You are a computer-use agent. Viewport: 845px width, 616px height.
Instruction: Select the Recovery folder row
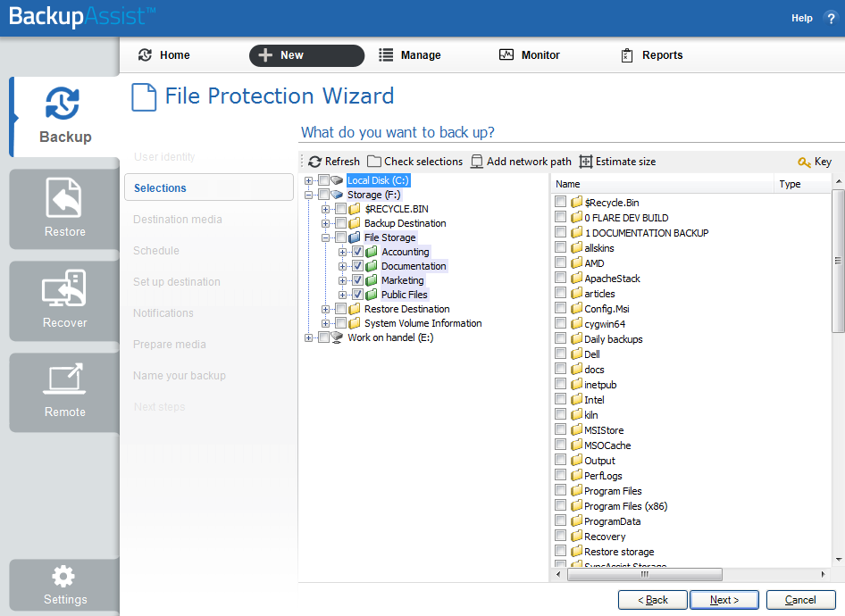pyautogui.click(x=606, y=537)
